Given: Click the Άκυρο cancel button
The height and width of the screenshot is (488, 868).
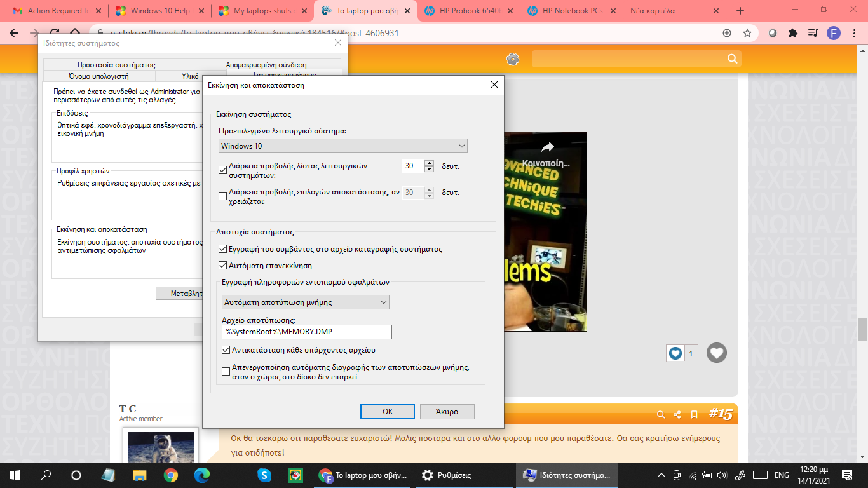Looking at the screenshot, I should 447,411.
